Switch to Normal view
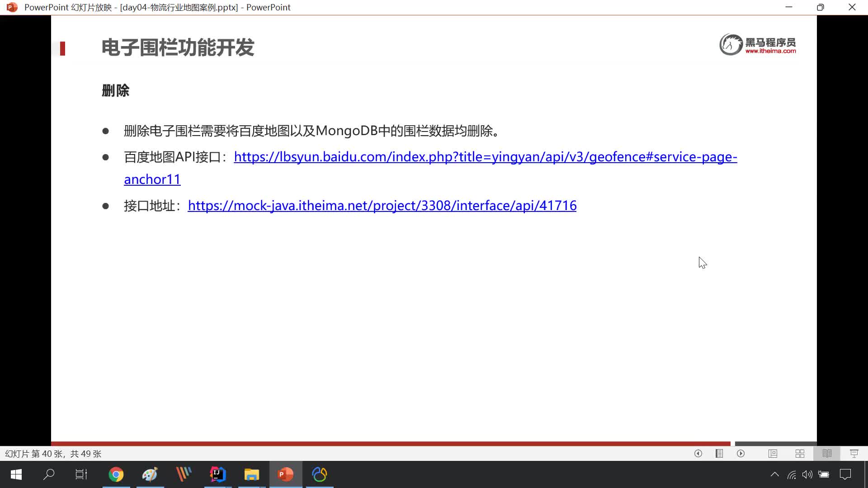The image size is (868, 488). coord(773,453)
